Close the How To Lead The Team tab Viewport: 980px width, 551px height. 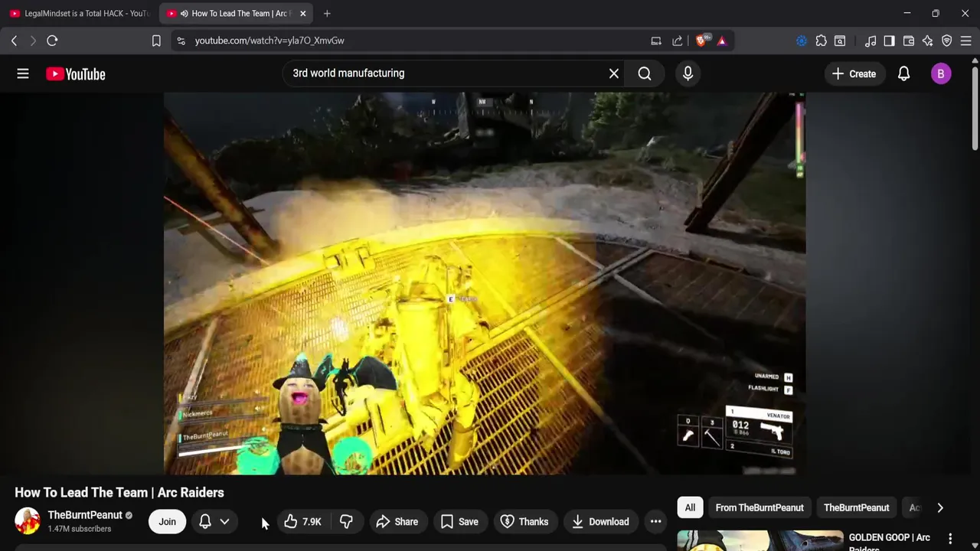tap(302, 13)
